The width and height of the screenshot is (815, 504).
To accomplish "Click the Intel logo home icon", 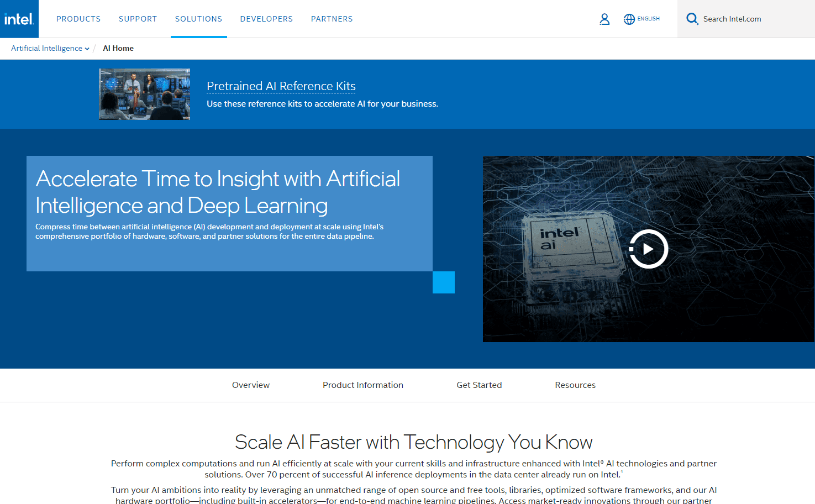I will coord(19,19).
